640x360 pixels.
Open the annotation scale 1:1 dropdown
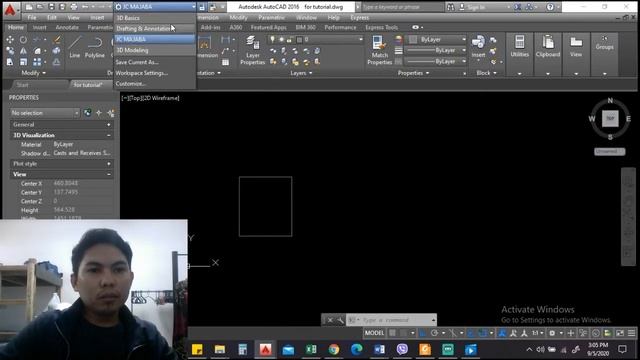537,333
